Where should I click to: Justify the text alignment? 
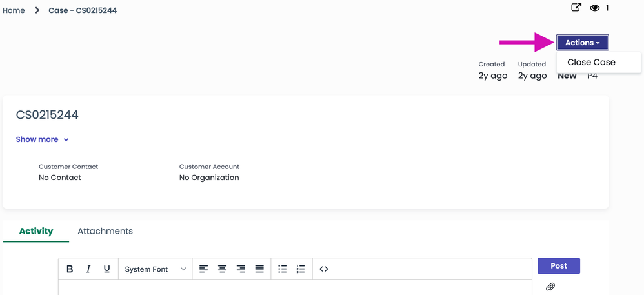point(259,269)
